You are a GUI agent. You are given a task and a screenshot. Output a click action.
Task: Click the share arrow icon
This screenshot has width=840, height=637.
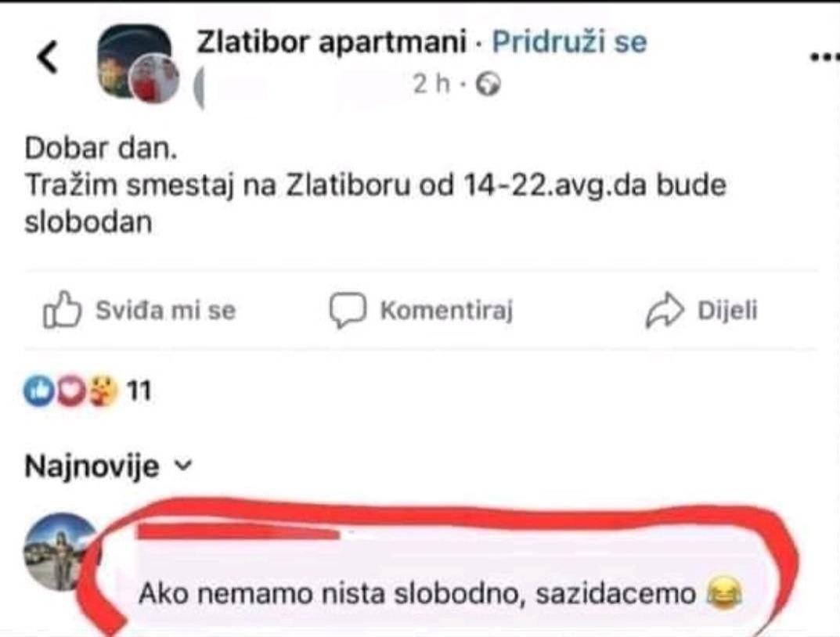pyautogui.click(x=665, y=310)
